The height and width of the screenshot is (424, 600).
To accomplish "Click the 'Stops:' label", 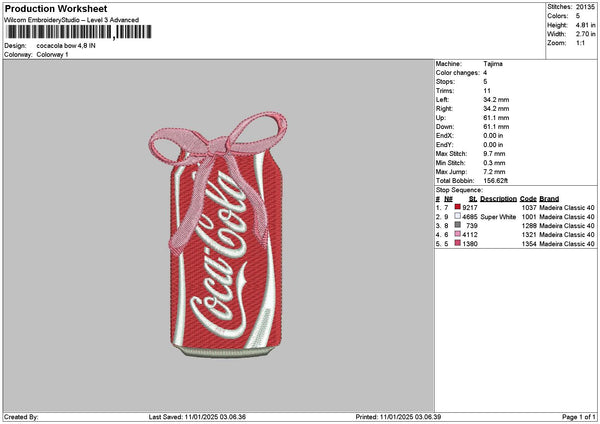I will coord(445,82).
